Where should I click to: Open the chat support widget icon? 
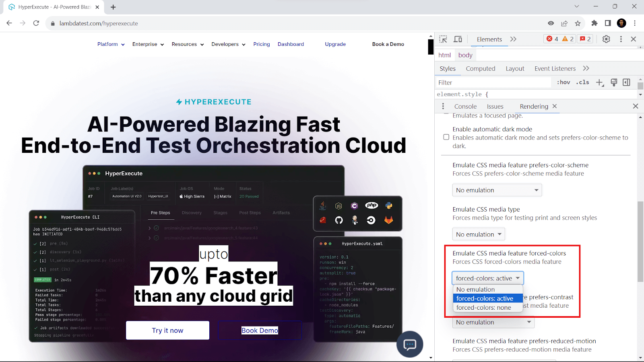coord(410,344)
